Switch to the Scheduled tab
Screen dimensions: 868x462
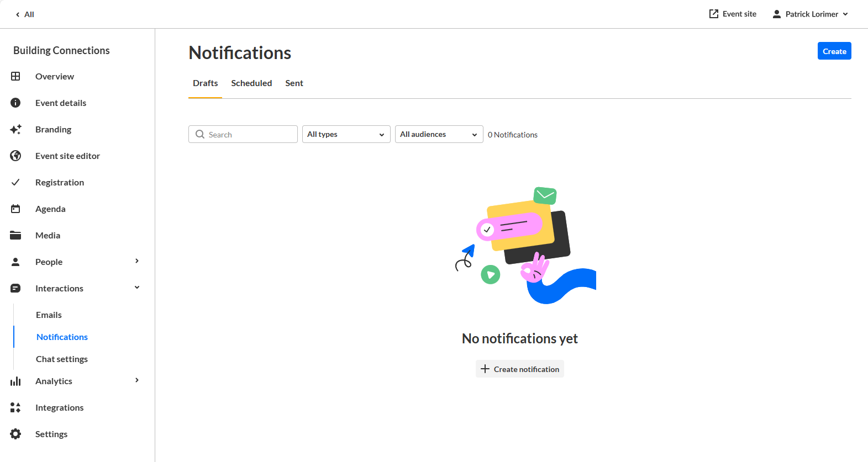click(x=251, y=83)
